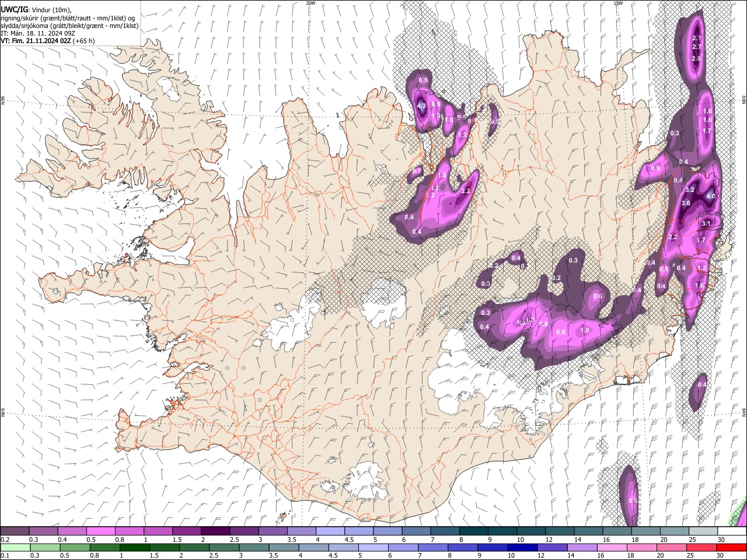Select the 'slydda/snjókoma' description line

click(x=70, y=26)
